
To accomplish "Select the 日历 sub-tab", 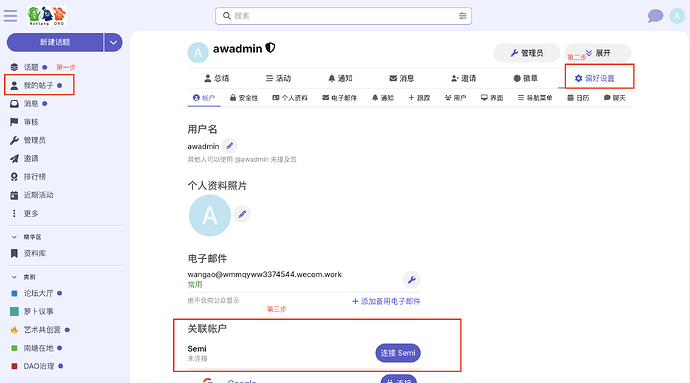I will click(578, 98).
